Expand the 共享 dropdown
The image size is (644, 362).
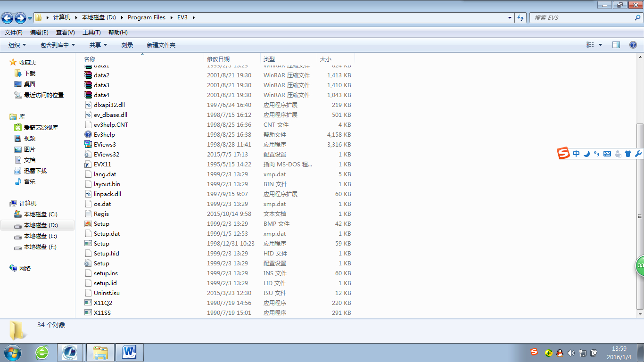99,45
